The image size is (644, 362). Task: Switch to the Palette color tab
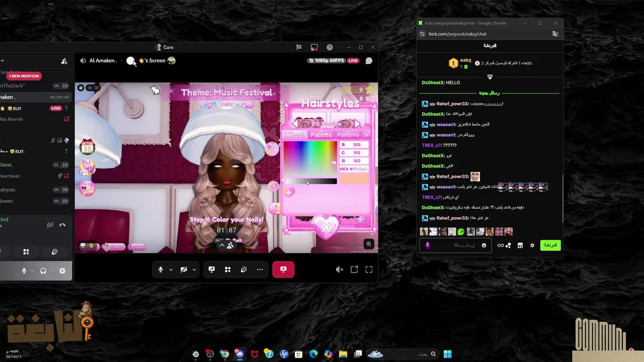click(x=321, y=135)
